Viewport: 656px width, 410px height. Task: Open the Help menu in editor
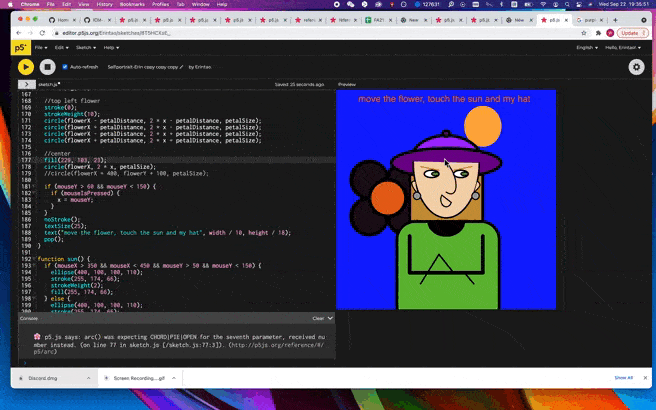tap(110, 47)
